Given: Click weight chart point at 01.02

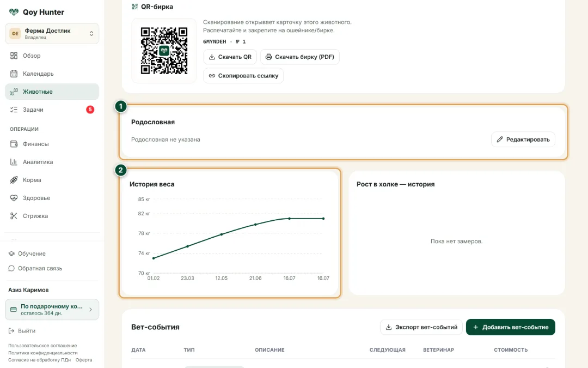Looking at the screenshot, I should coord(154,258).
